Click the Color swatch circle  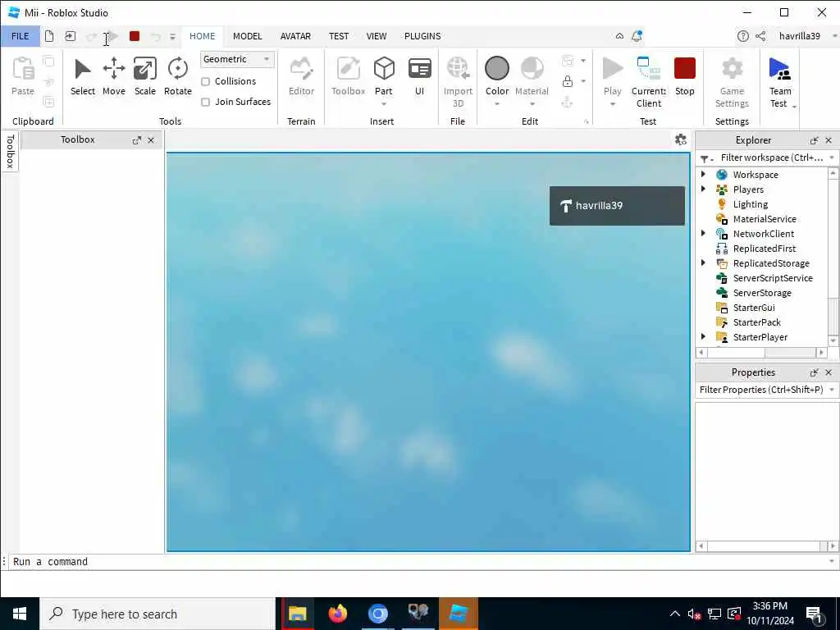496,69
